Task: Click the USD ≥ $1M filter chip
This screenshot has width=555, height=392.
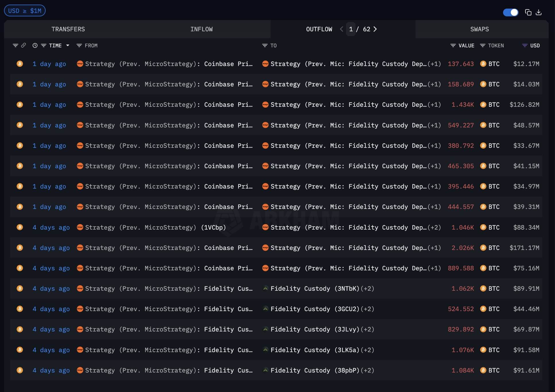Action: click(x=25, y=10)
